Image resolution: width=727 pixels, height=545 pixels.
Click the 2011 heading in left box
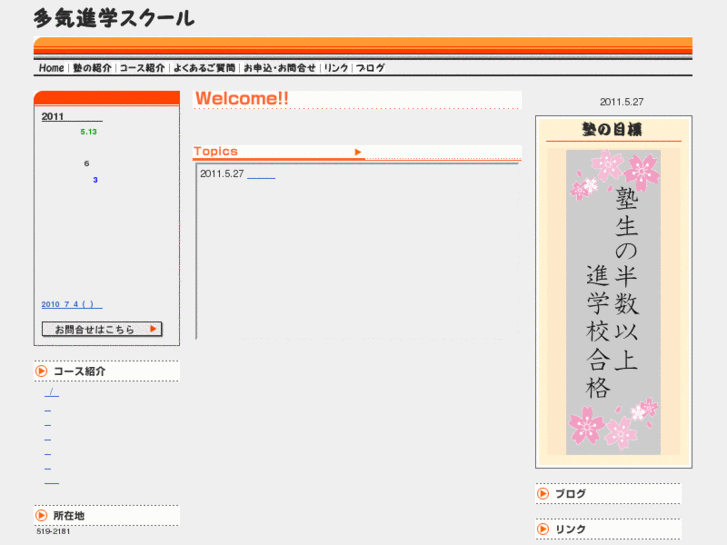pos(52,116)
